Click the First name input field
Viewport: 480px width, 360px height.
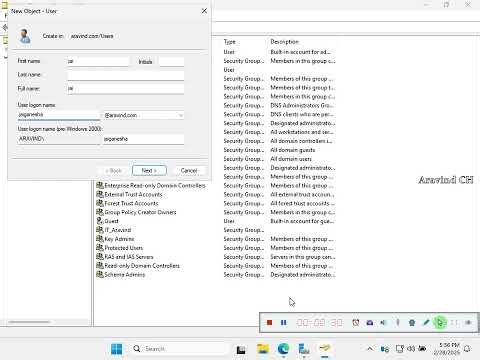(x=98, y=61)
